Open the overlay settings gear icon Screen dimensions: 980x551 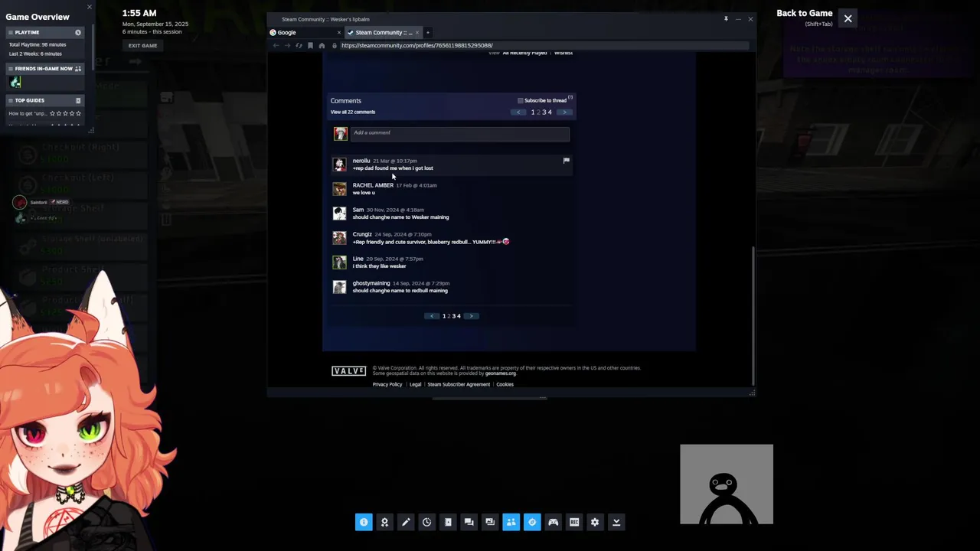point(595,522)
